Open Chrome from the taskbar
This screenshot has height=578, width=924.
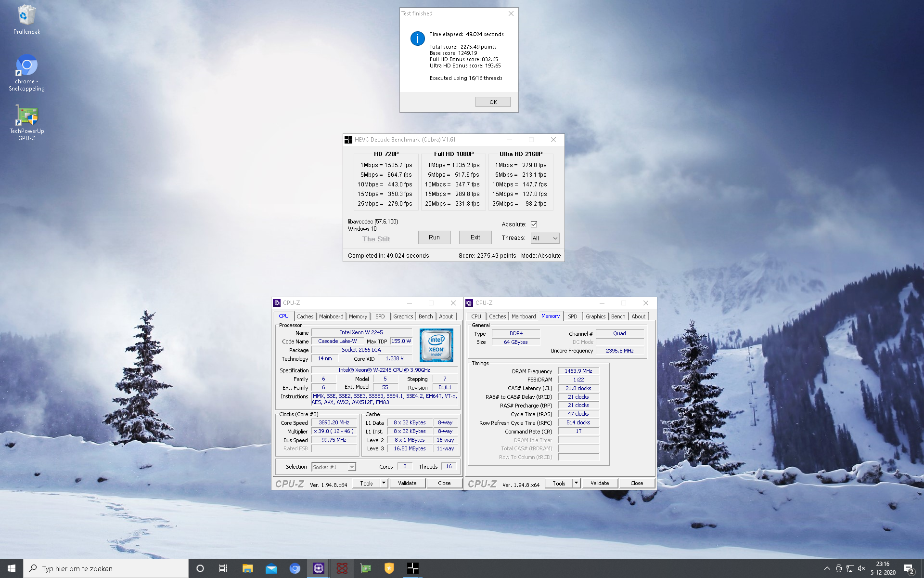pyautogui.click(x=295, y=568)
